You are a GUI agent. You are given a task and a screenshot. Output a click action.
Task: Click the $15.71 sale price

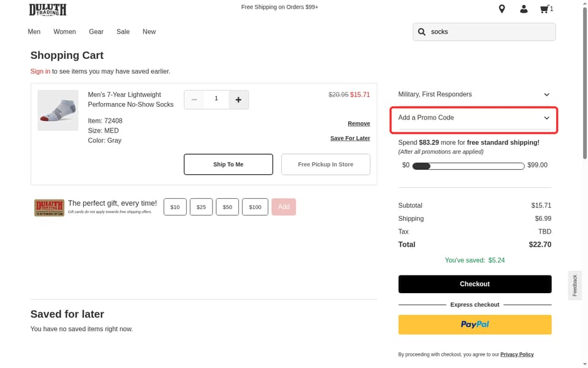360,94
